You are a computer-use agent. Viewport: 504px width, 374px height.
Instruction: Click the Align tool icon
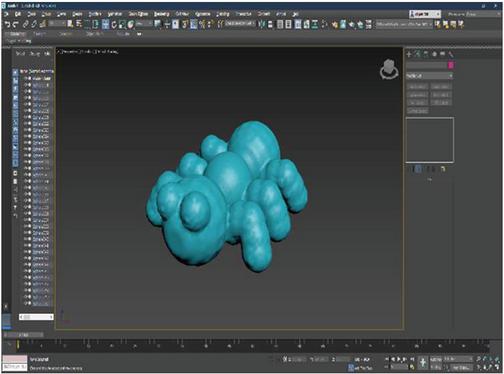(x=270, y=24)
